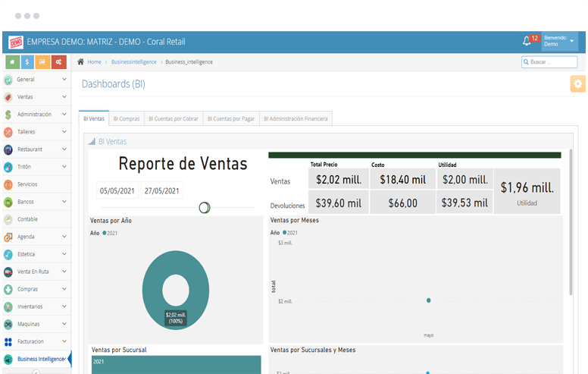Click the DEMO company logo
Screen dimensions: 588x374
click(16, 42)
